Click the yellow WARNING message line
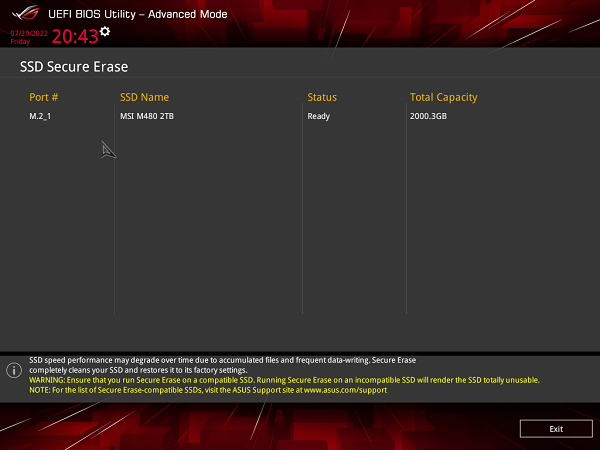Screen dimensions: 600x450 tap(284, 380)
